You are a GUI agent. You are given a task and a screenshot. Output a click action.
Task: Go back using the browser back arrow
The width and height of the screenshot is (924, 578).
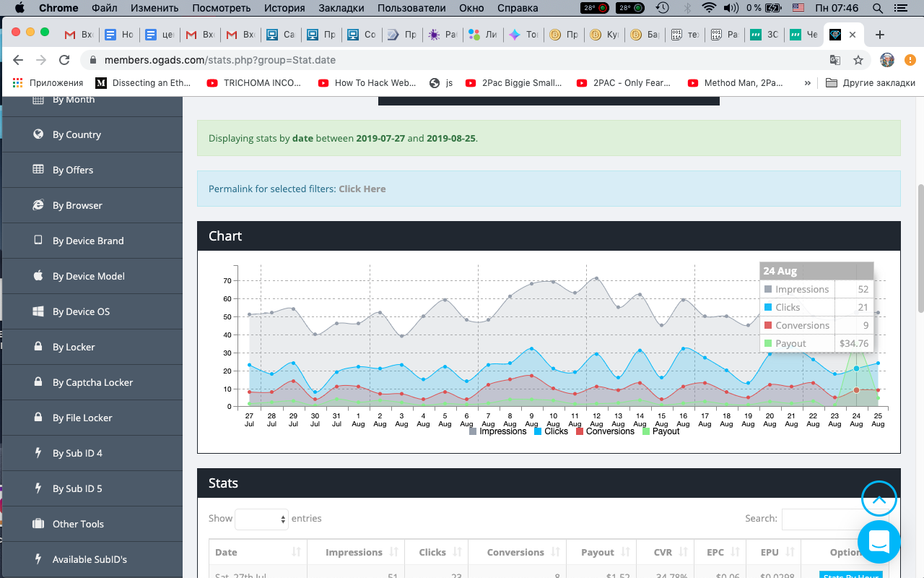pos(18,60)
